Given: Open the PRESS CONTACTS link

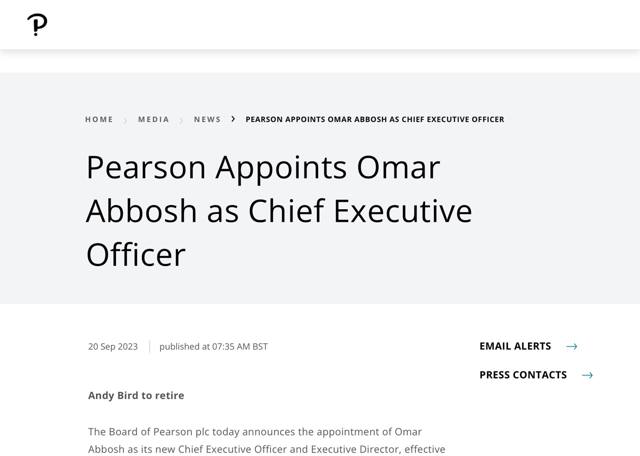Looking at the screenshot, I should 523,375.
